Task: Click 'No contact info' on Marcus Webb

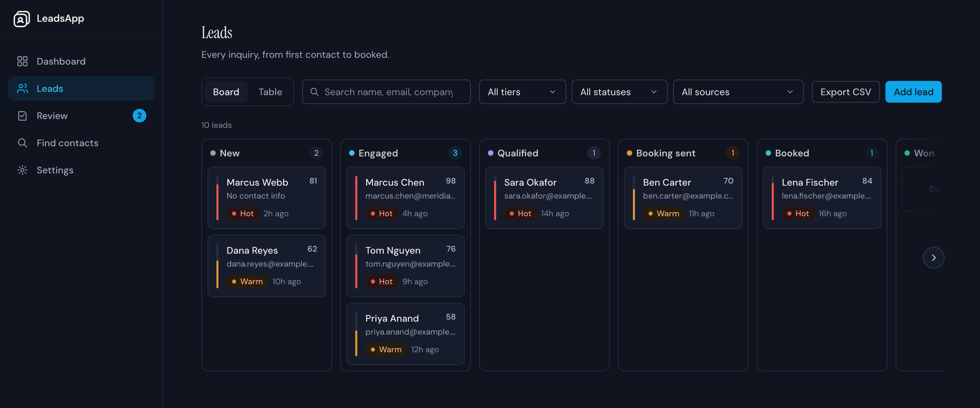Action: [256, 196]
